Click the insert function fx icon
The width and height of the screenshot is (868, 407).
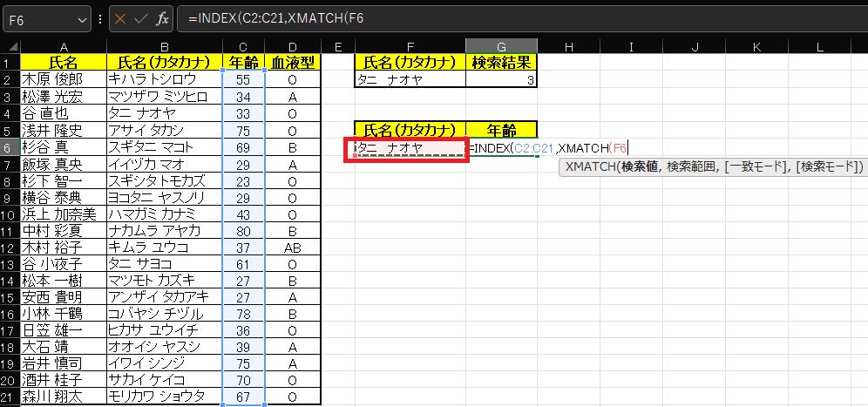162,18
